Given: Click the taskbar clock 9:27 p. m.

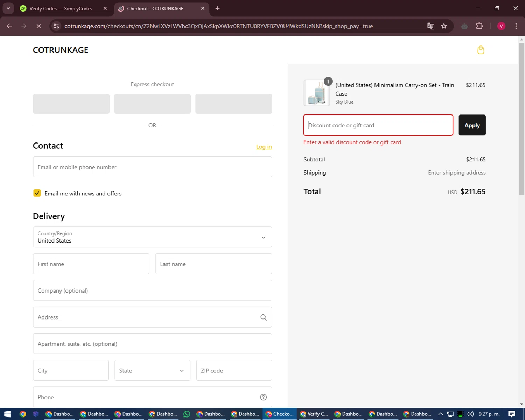Looking at the screenshot, I should click(489, 414).
